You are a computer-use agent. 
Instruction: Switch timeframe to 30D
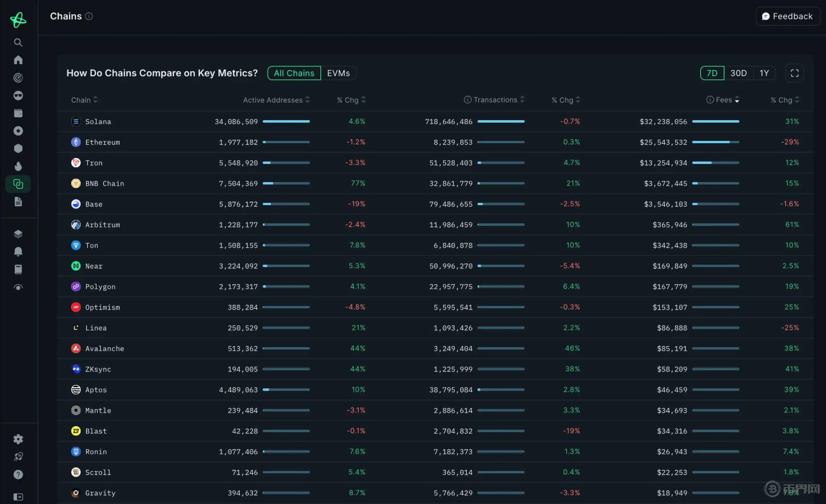pos(738,73)
